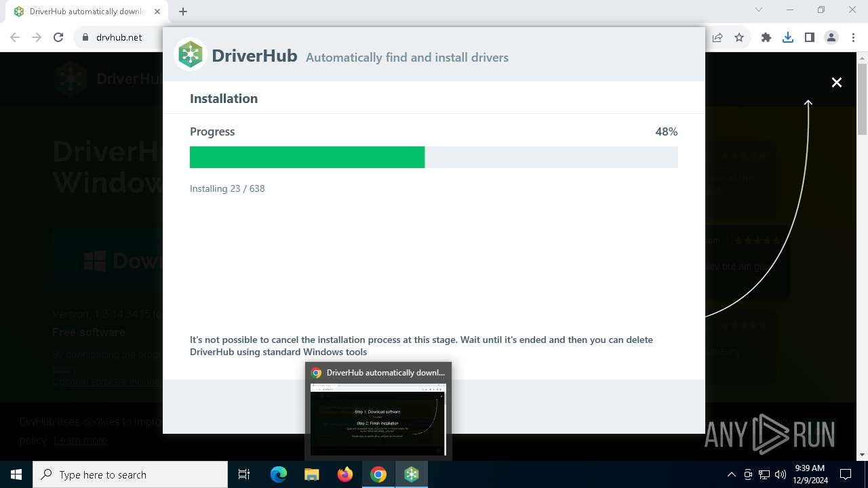Select the DriverHub browser tab
The height and width of the screenshot is (488, 868).
tap(87, 12)
